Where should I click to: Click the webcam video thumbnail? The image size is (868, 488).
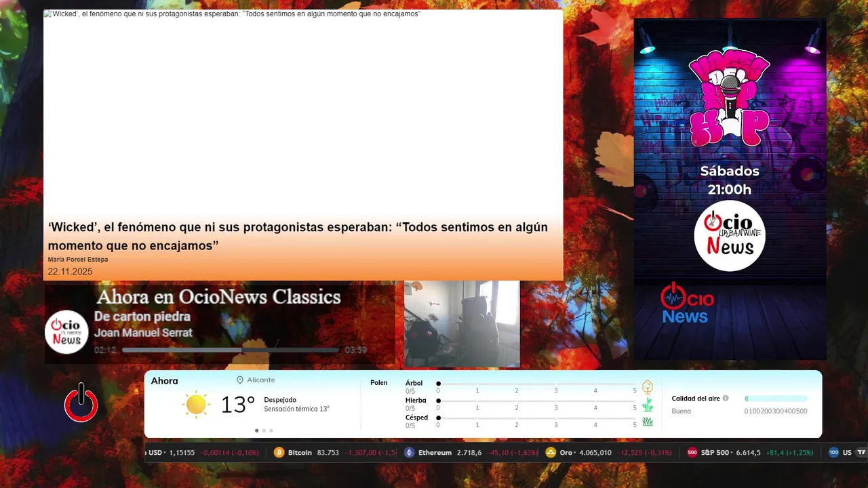pyautogui.click(x=462, y=324)
